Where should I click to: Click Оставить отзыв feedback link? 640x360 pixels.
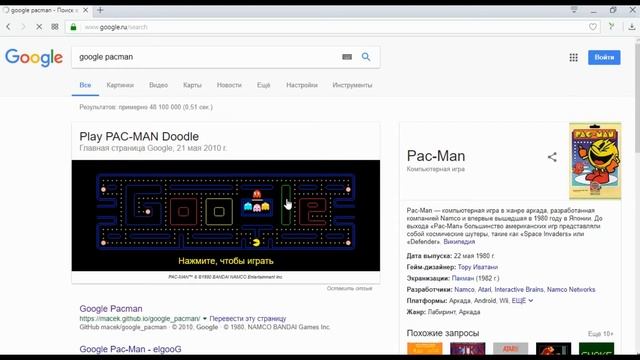click(x=349, y=288)
